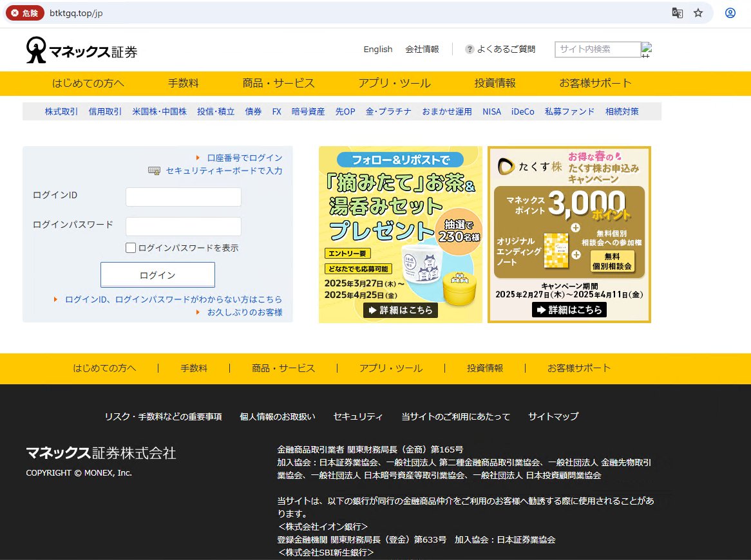Open the サイトマップ footer link
The image size is (751, 560).
click(x=552, y=416)
